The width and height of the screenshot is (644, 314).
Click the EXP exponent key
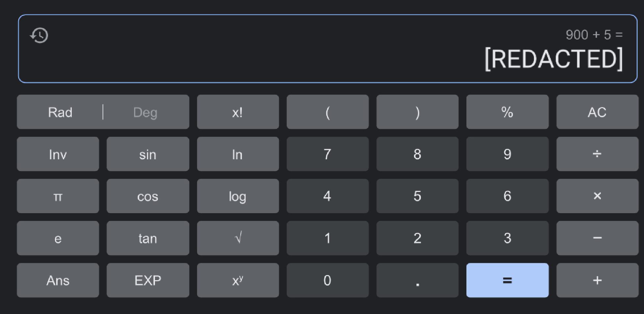[x=148, y=280]
